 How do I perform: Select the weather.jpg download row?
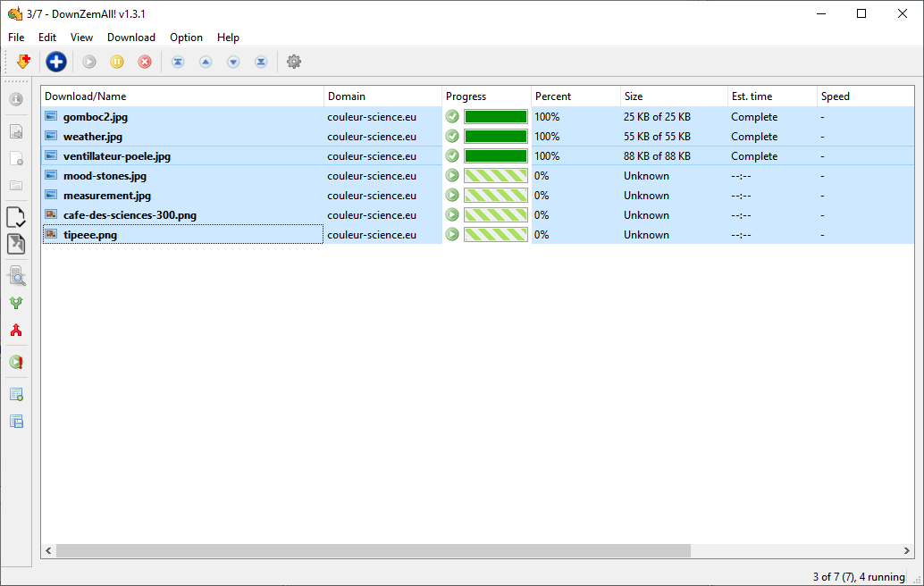point(478,136)
